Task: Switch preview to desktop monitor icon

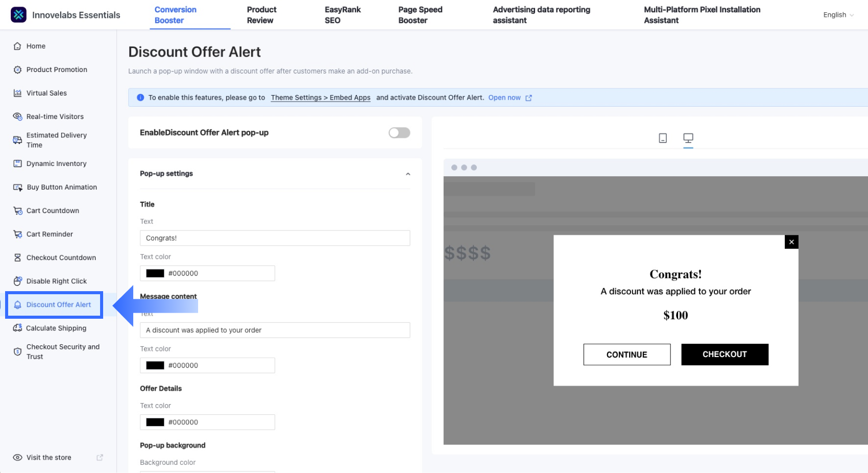Action: click(x=688, y=138)
